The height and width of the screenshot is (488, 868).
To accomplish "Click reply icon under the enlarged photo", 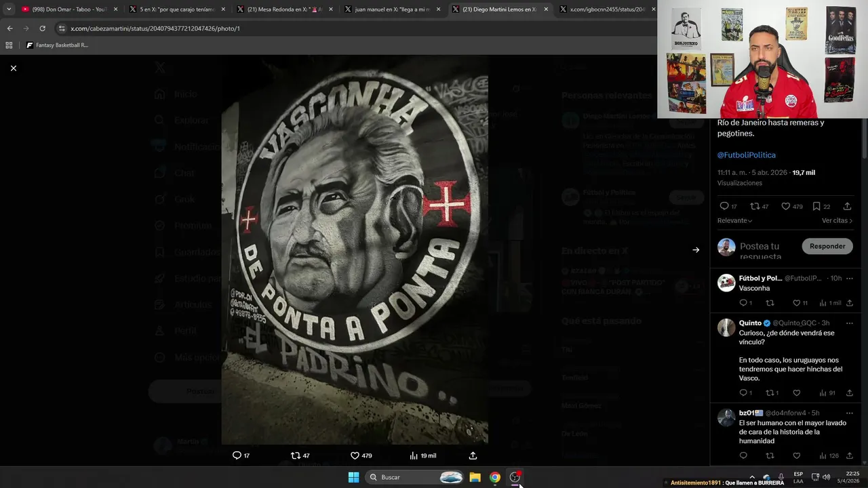I will 237,455.
